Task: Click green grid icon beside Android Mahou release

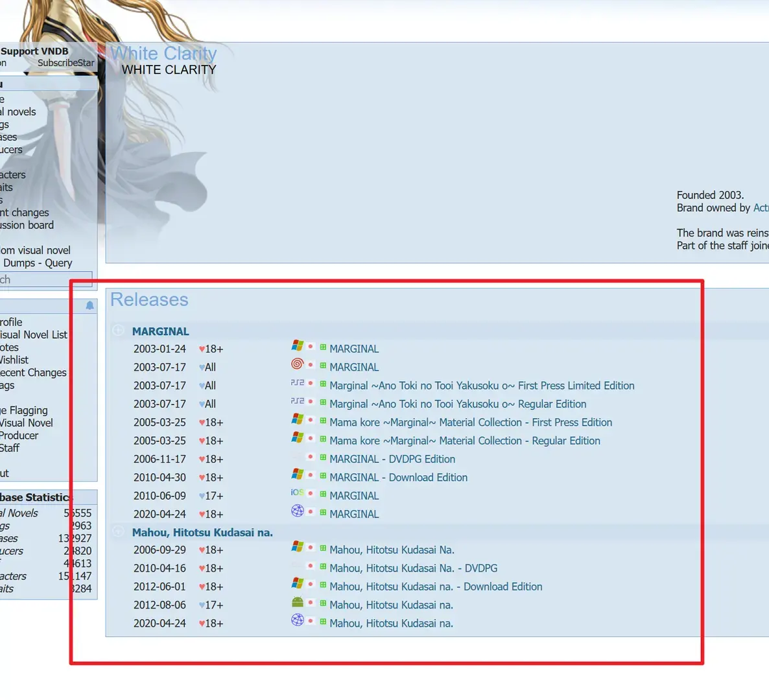Action: click(x=323, y=604)
